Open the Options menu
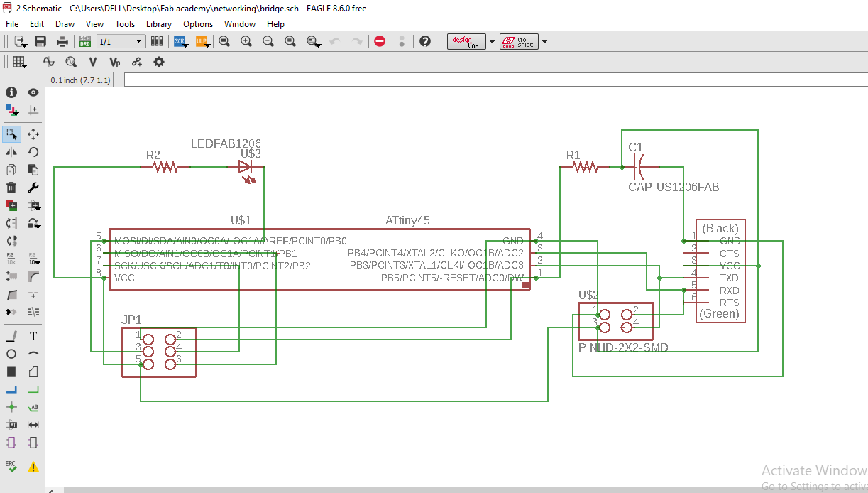 point(198,23)
